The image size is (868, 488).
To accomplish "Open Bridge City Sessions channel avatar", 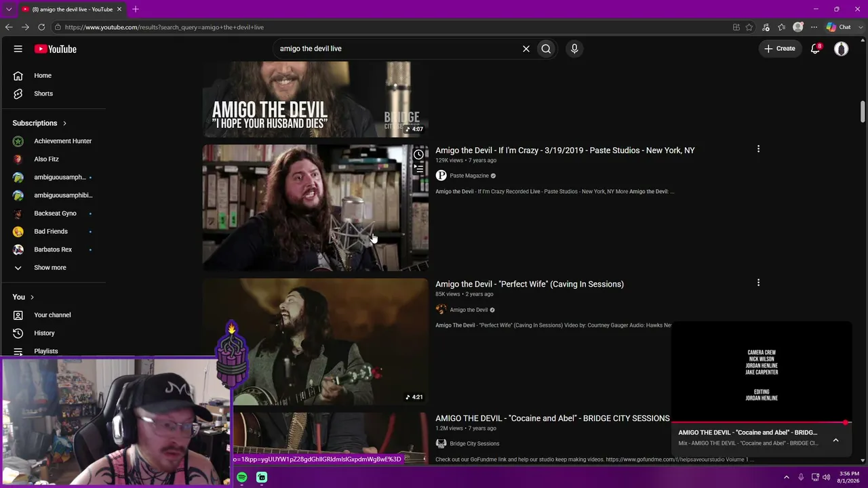I will [x=441, y=444].
